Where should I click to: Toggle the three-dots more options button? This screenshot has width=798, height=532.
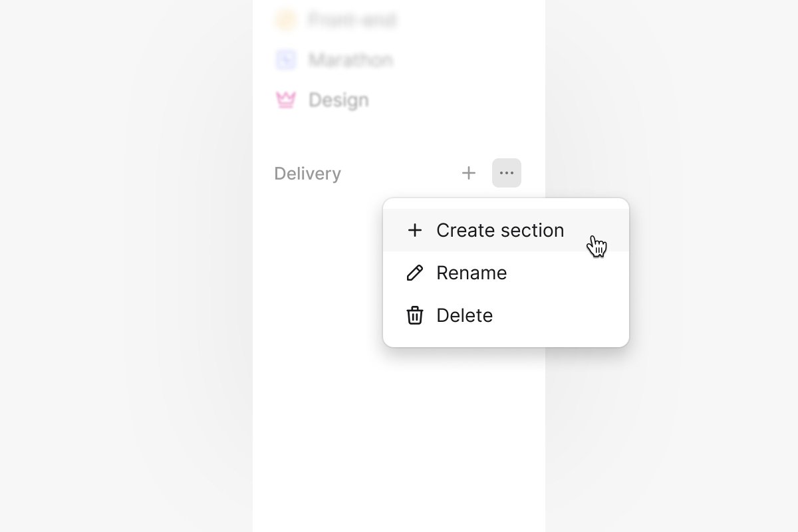(x=507, y=173)
